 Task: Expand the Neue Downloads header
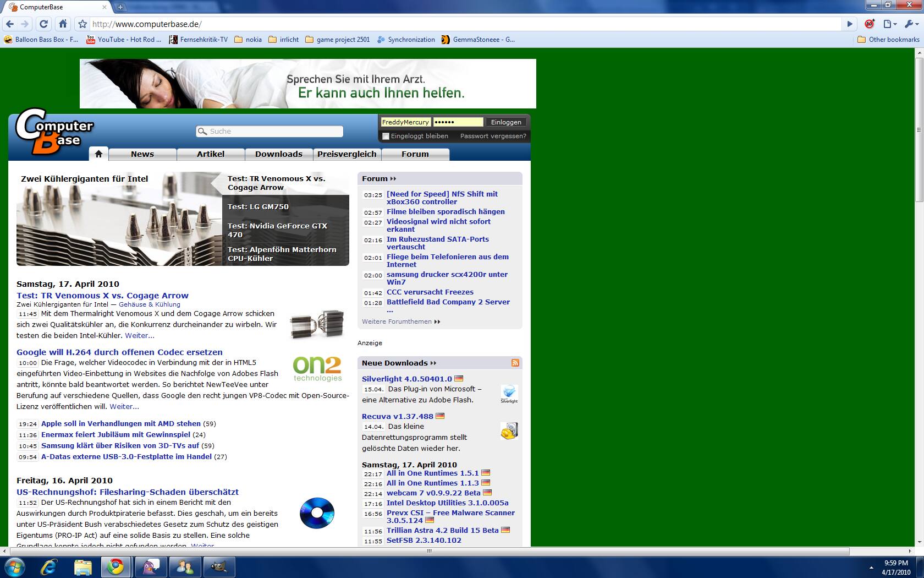pos(399,363)
